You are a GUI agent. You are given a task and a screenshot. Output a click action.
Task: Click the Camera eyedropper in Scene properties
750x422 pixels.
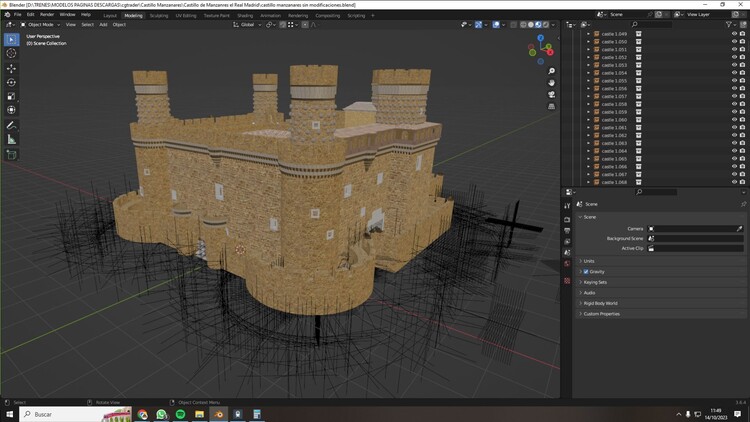tap(740, 228)
